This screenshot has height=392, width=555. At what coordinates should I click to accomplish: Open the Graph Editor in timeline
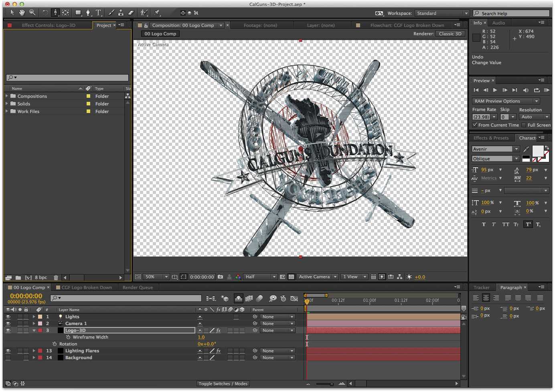294,298
